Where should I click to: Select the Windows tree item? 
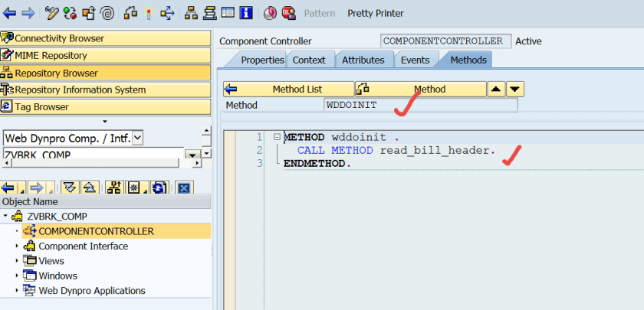click(x=58, y=276)
